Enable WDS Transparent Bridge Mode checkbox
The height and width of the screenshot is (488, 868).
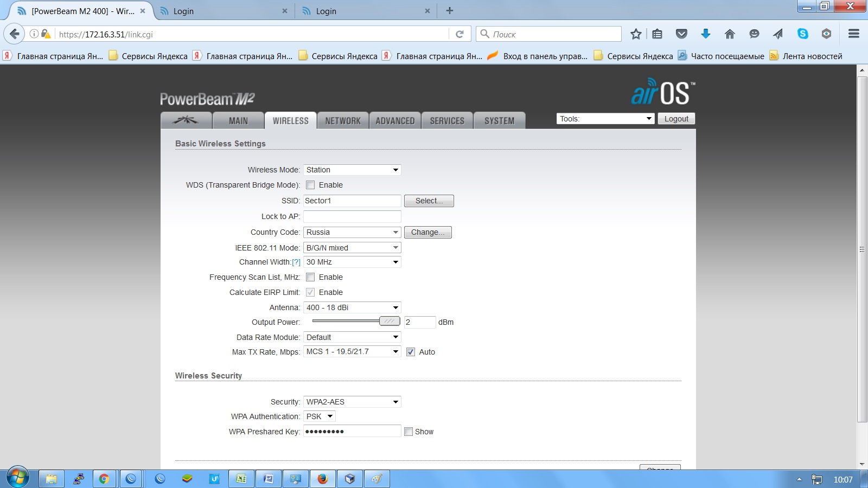click(310, 185)
